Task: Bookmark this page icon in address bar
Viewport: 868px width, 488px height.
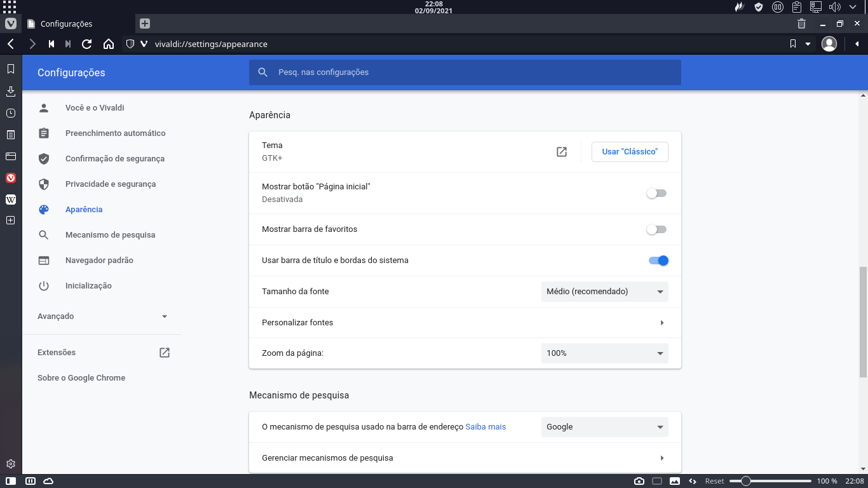Action: tap(792, 44)
